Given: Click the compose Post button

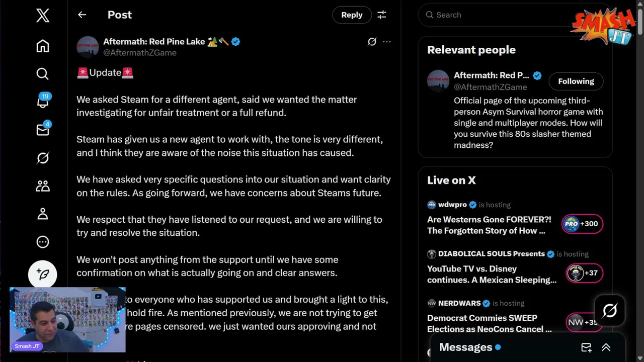Looking at the screenshot, I should 43,274.
